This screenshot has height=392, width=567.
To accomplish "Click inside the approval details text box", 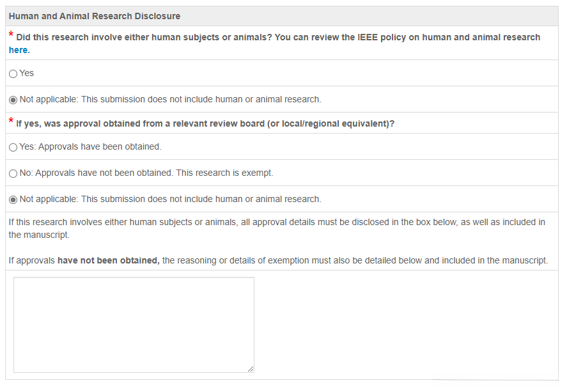I will coord(134,324).
